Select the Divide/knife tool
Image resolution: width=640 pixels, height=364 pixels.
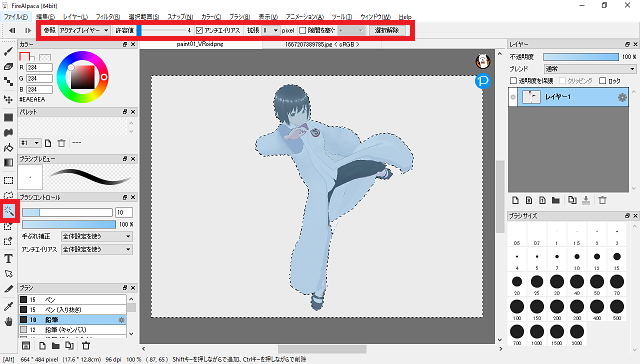(8, 289)
